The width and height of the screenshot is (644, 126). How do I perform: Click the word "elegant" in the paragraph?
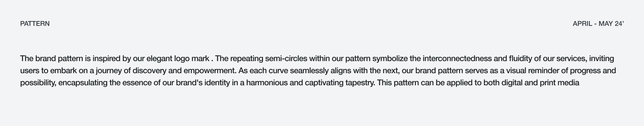coord(159,58)
